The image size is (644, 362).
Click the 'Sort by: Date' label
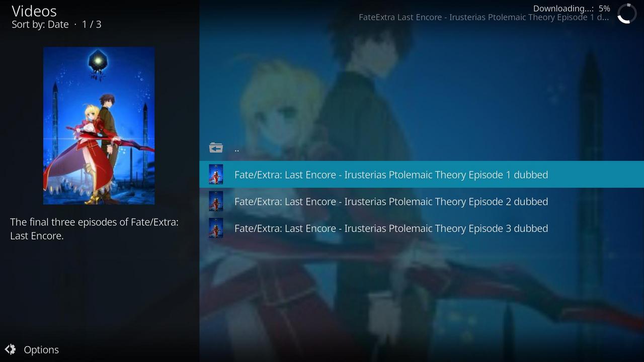coord(40,24)
